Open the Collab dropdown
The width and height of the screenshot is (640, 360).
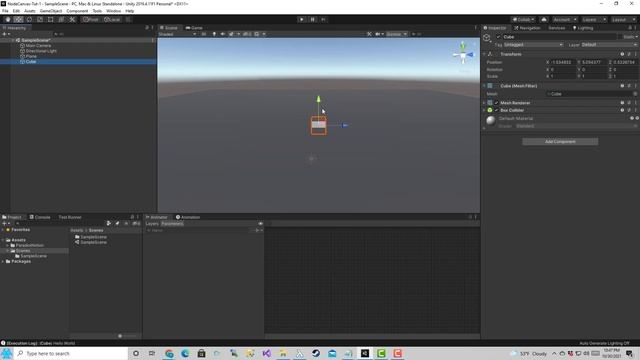point(524,20)
